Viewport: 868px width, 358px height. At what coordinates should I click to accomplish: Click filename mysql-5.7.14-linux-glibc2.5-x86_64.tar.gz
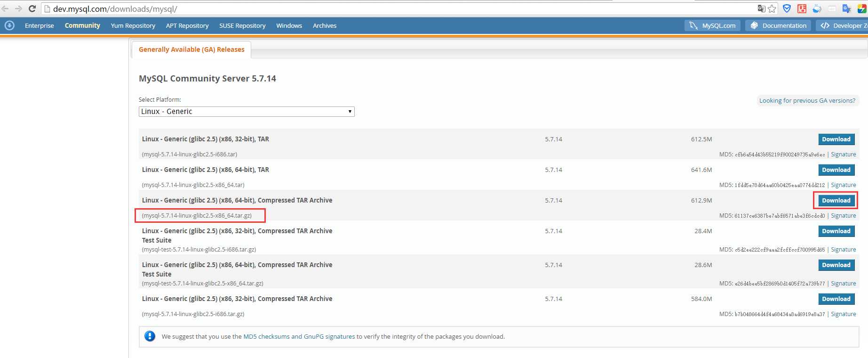[197, 216]
